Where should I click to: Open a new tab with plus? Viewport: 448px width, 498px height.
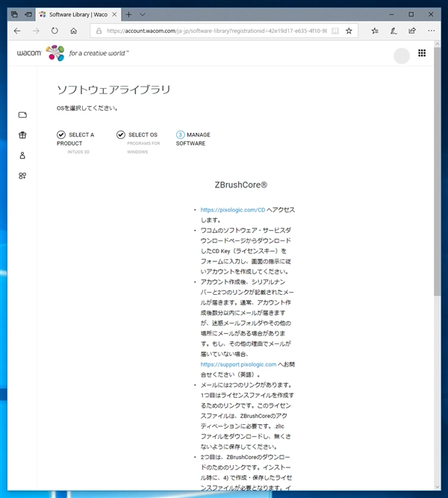(128, 15)
